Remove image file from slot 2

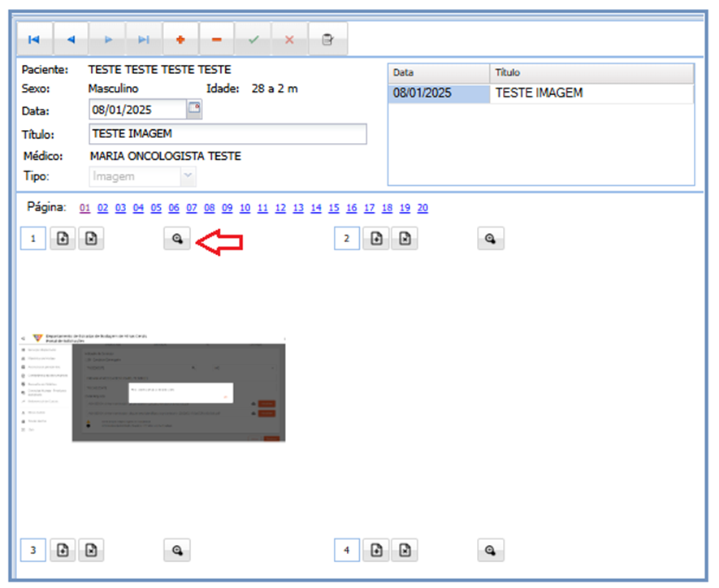click(405, 238)
